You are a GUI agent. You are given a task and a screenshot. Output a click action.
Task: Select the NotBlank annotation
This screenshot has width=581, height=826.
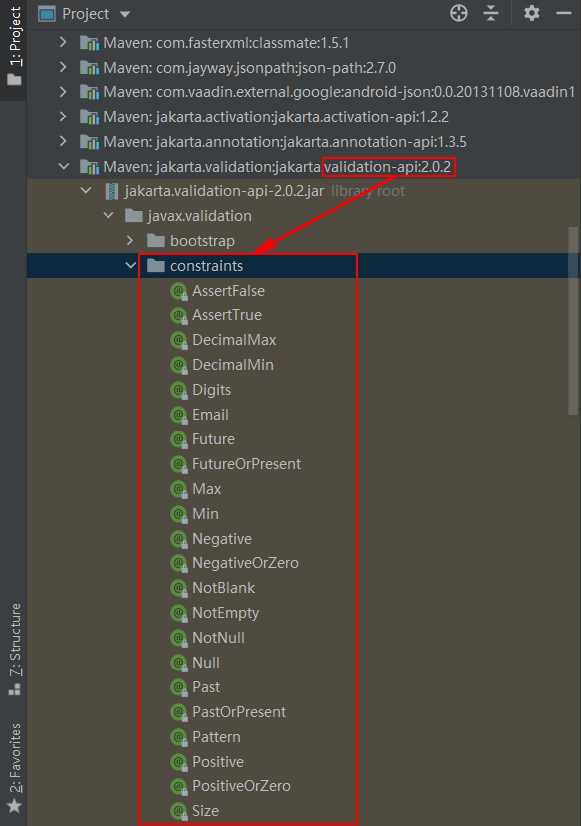223,588
